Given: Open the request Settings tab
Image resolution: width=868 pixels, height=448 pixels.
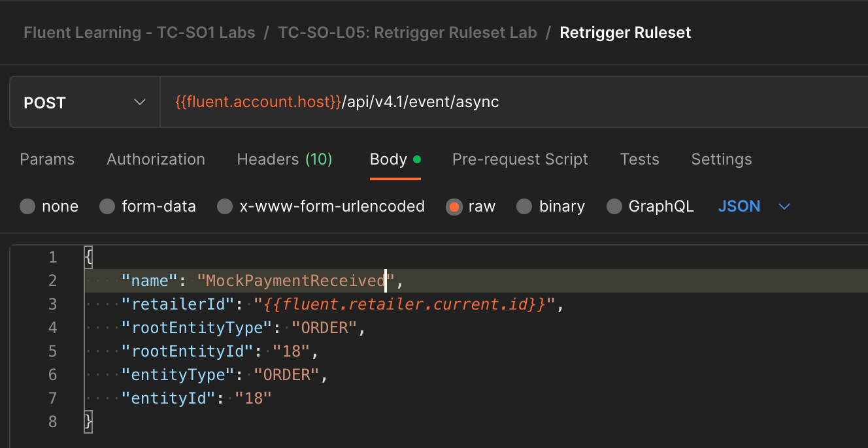Looking at the screenshot, I should point(721,159).
